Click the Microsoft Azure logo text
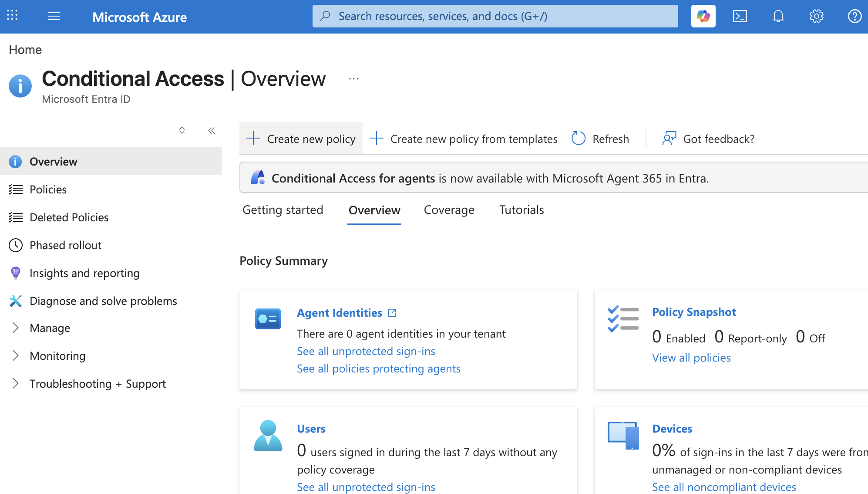 coord(139,17)
